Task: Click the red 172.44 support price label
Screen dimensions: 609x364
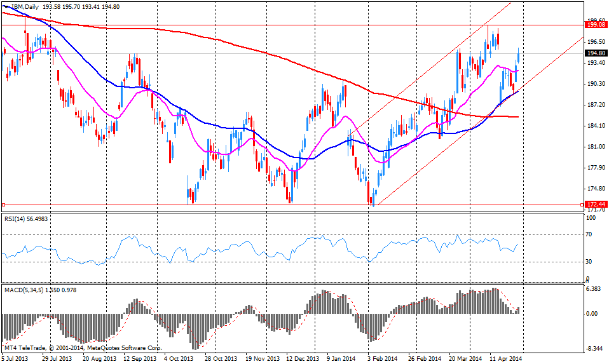Action: point(596,205)
